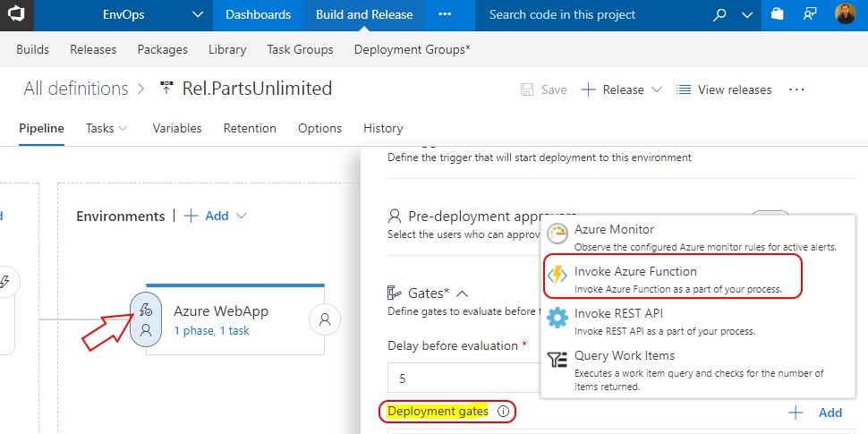Collapse the Gates section chevron
868x434 pixels.
point(463,294)
